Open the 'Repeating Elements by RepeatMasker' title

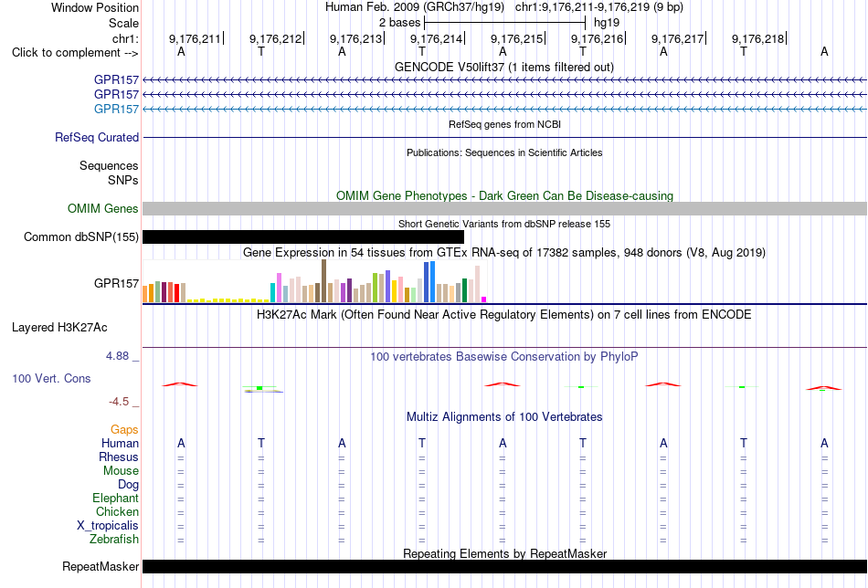(505, 553)
